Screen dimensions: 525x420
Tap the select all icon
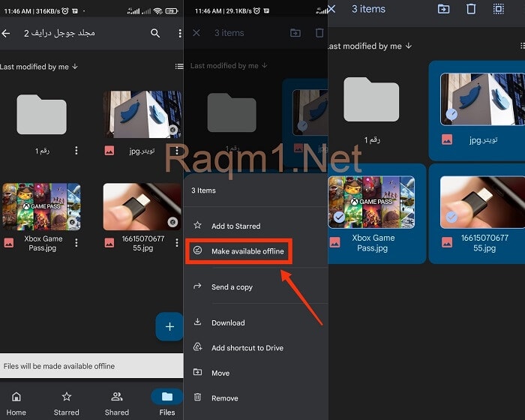point(499,9)
